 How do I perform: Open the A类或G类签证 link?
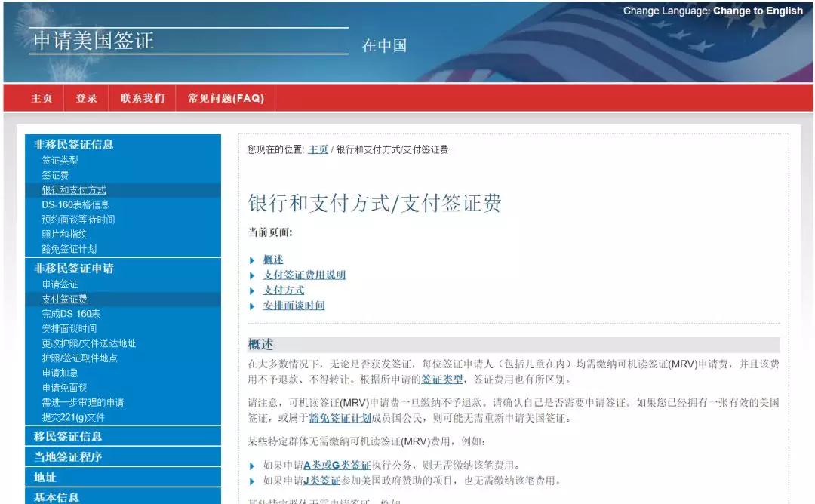(337, 466)
